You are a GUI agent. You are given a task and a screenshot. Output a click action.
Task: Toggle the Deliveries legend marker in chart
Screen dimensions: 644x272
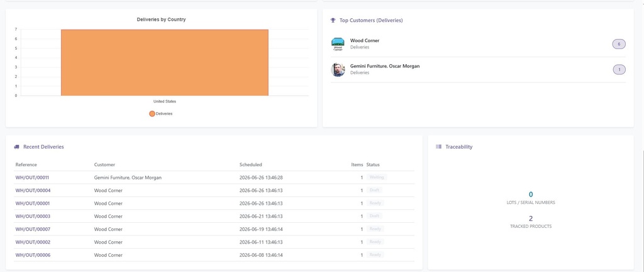[x=152, y=114]
